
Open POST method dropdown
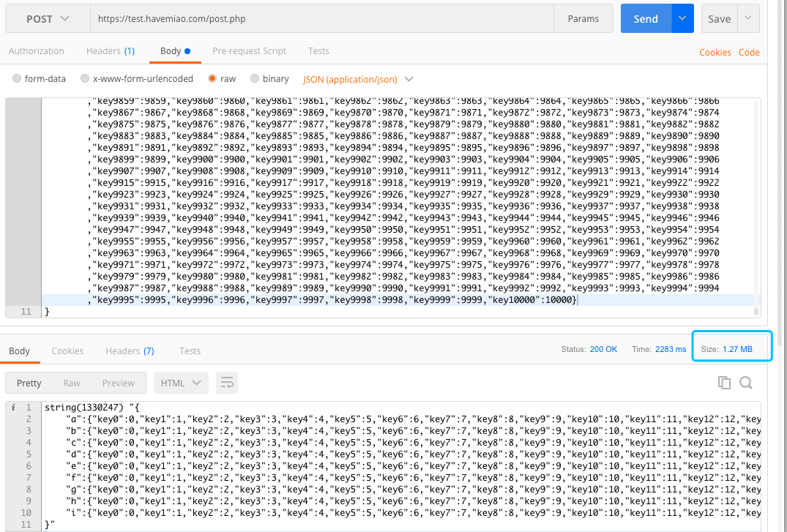pos(48,18)
